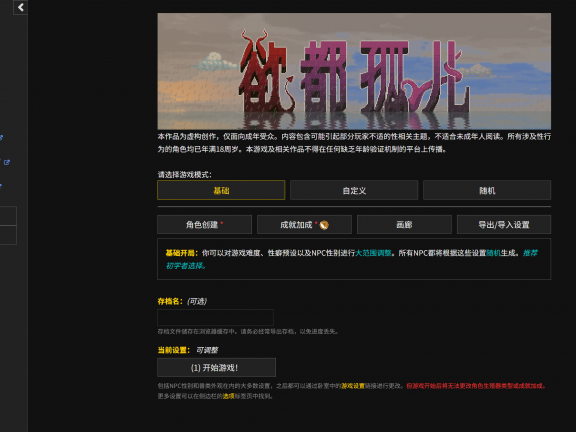Click the 请选择游戏模式 label

pyautogui.click(x=184, y=174)
